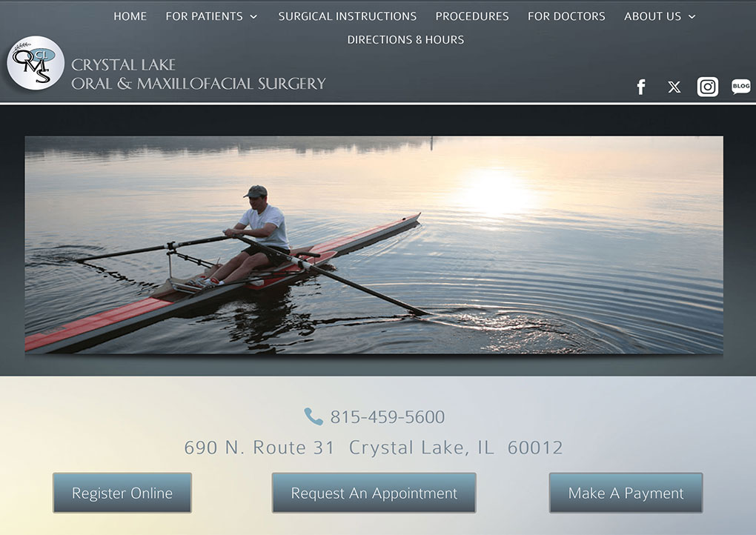Open the Procedures menu item
Viewport: 756px width, 535px height.
[x=472, y=16]
